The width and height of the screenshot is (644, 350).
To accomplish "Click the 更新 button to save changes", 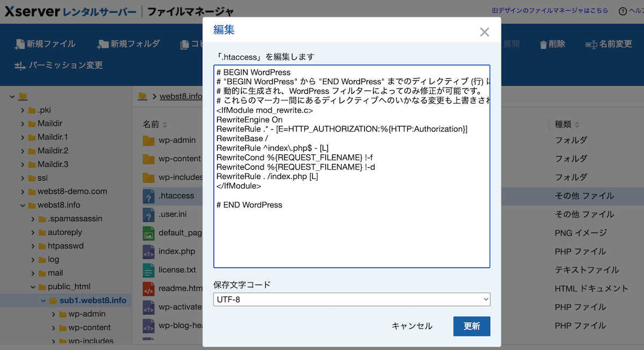I will (x=471, y=326).
